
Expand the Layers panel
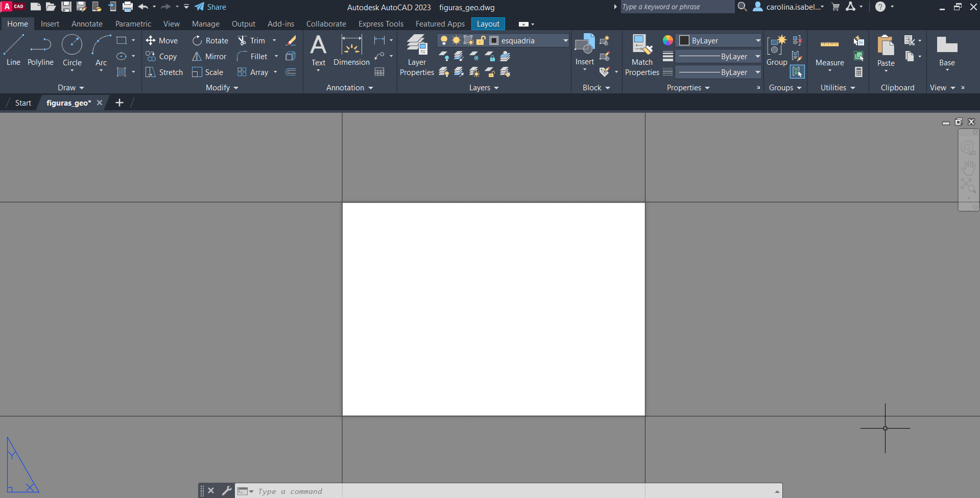coord(484,88)
